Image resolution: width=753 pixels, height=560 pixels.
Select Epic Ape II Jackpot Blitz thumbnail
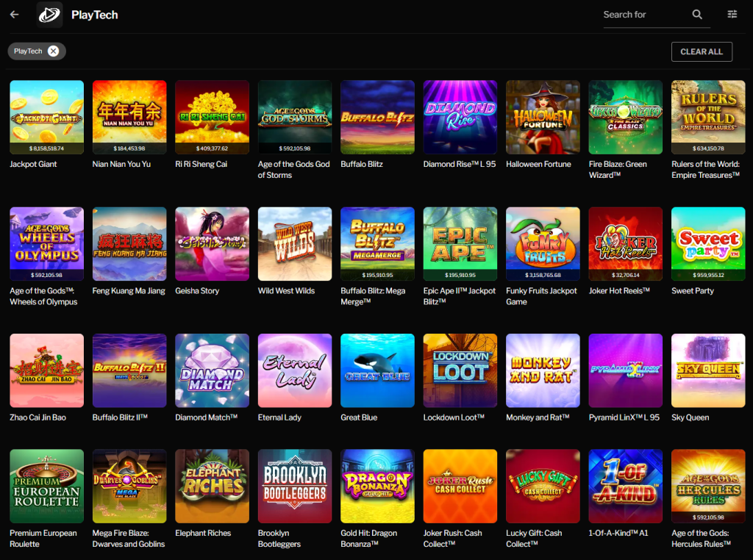point(460,244)
